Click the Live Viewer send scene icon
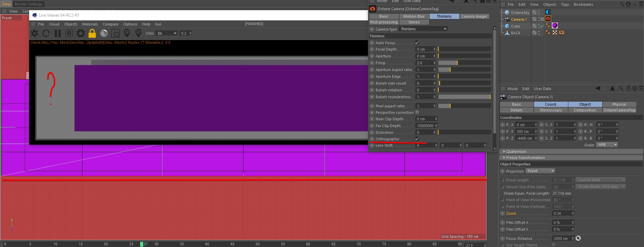 35,33
